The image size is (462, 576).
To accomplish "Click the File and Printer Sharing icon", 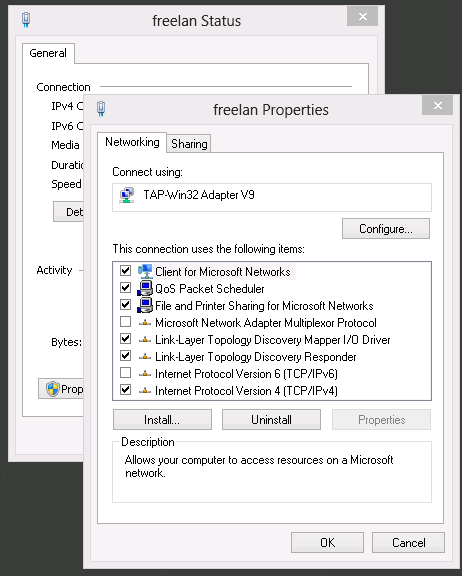I will tap(145, 305).
